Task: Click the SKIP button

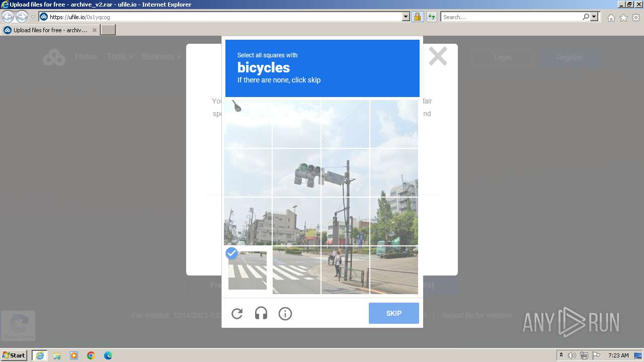Action: [x=394, y=313]
